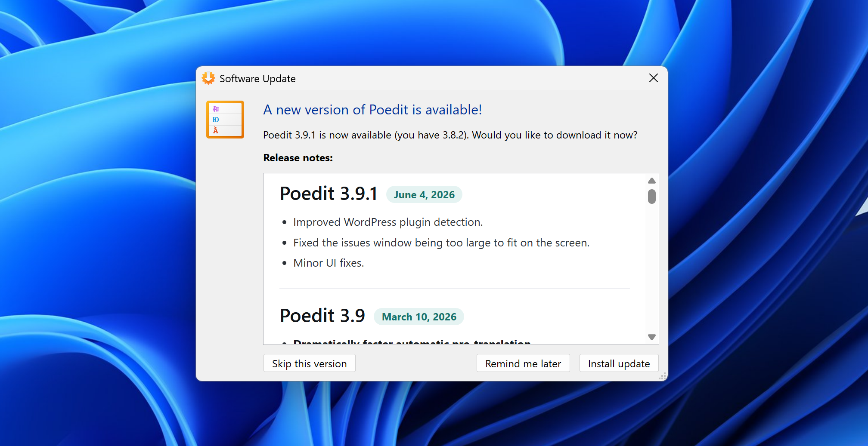This screenshot has height=446, width=868.
Task: Click the release notes scroll down arrow
Action: pos(652,337)
